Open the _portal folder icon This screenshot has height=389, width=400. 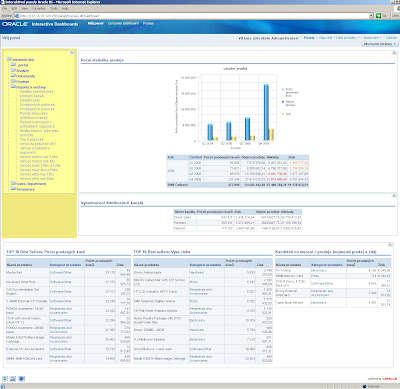(13, 64)
